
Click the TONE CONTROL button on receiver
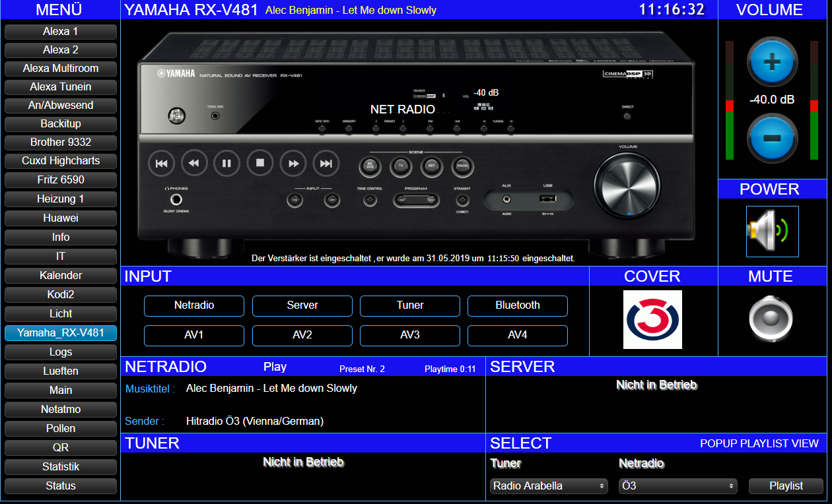pos(370,199)
